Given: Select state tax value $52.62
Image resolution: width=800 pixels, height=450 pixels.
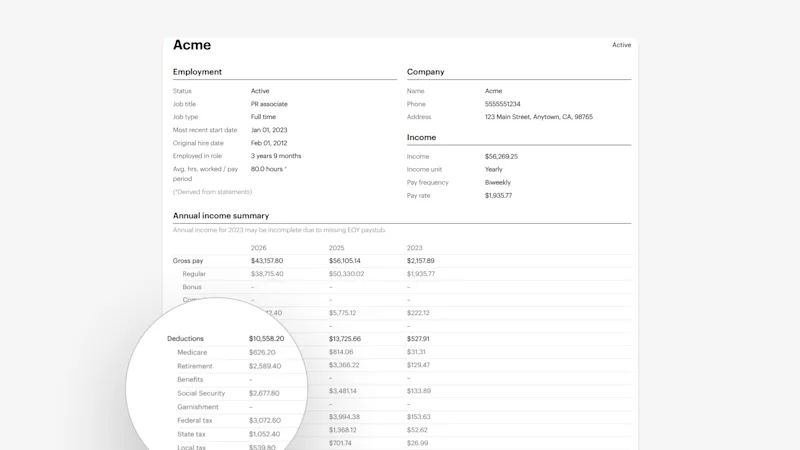Looking at the screenshot, I should pyautogui.click(x=417, y=430).
